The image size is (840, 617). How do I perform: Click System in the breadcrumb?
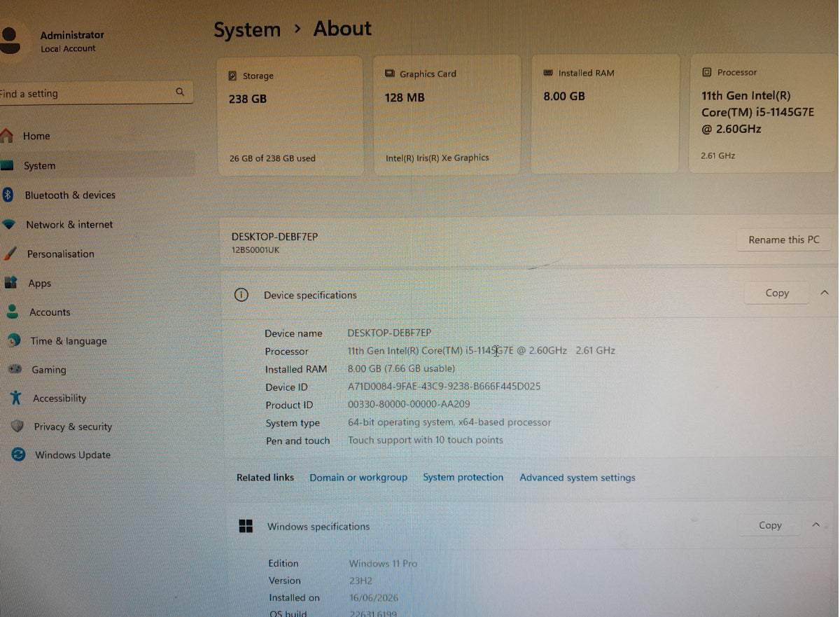247,30
